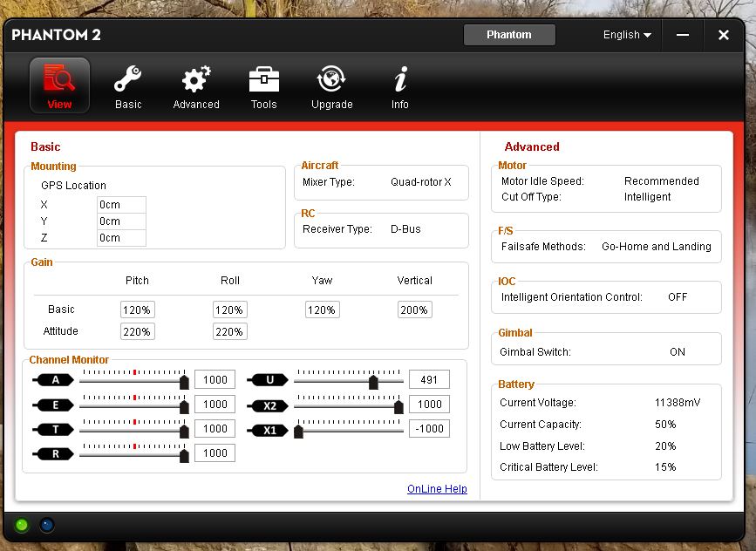The width and height of the screenshot is (756, 551).
Task: Click the channel R slider handle
Action: tap(184, 456)
